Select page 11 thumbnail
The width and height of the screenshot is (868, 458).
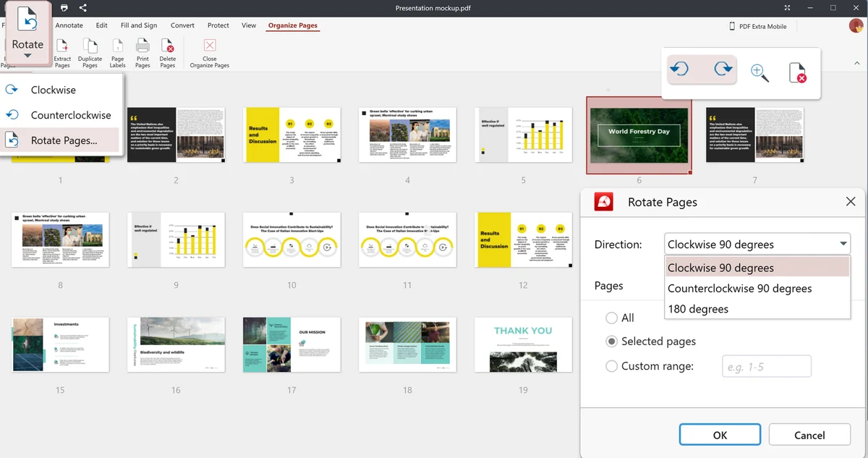click(x=407, y=239)
